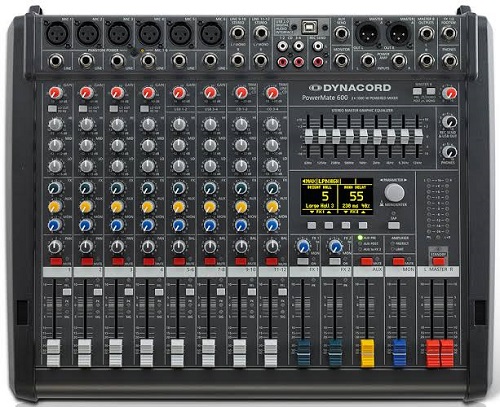This screenshot has height=407, width=500.
Task: Mute the MON bus with red MUTE button
Action: (398, 261)
